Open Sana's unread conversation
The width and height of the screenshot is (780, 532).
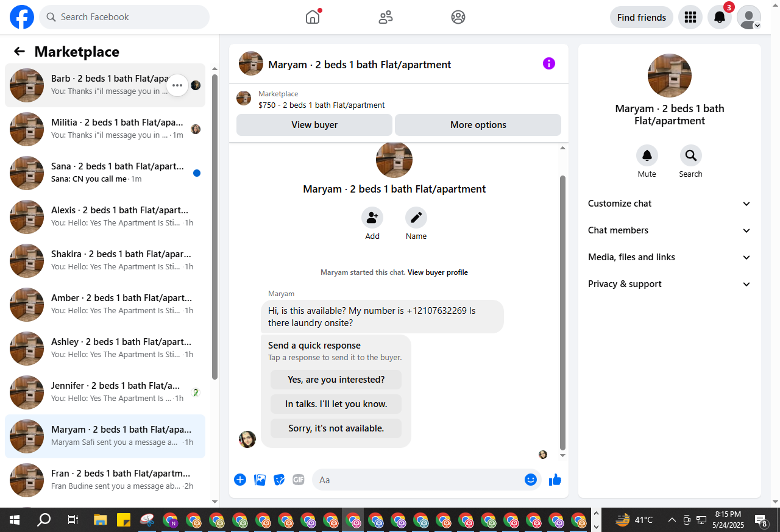click(x=105, y=173)
